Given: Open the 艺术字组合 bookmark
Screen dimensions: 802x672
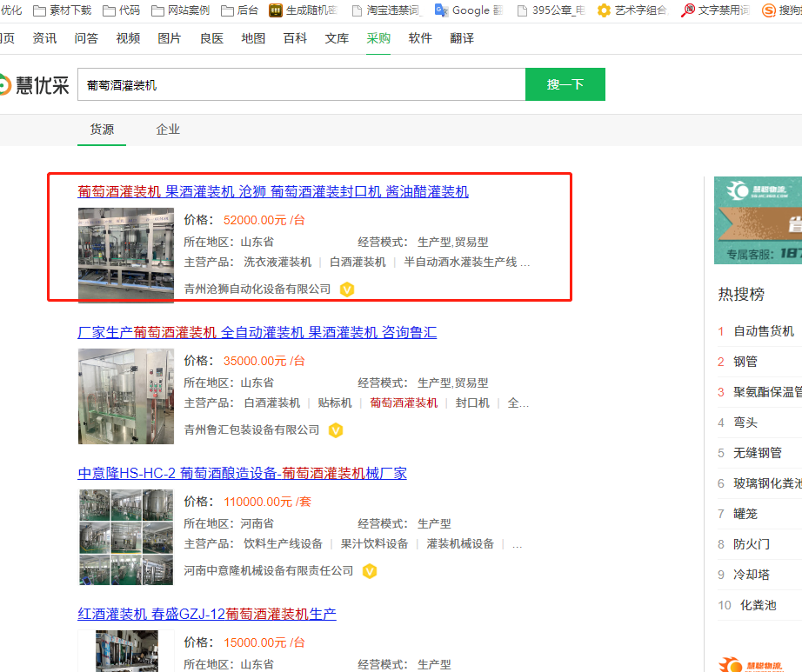Looking at the screenshot, I should pyautogui.click(x=632, y=10).
